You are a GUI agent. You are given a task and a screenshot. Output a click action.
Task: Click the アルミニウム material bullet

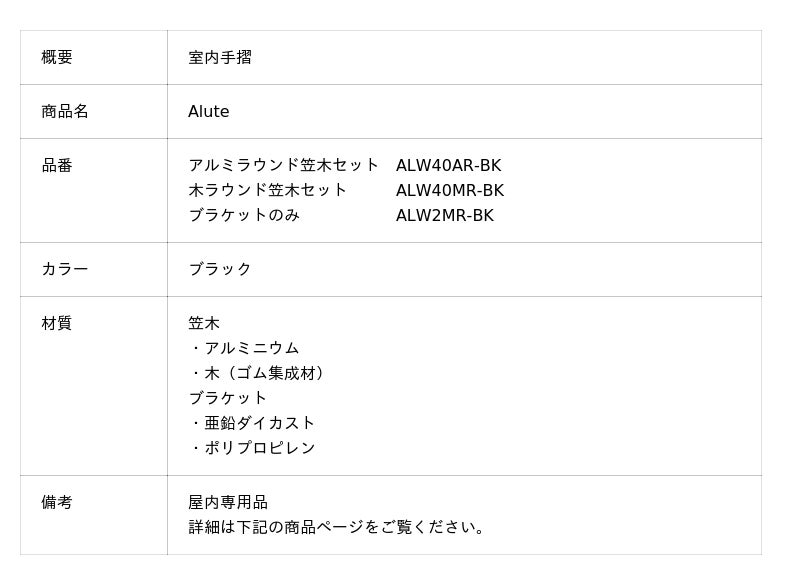pos(250,348)
